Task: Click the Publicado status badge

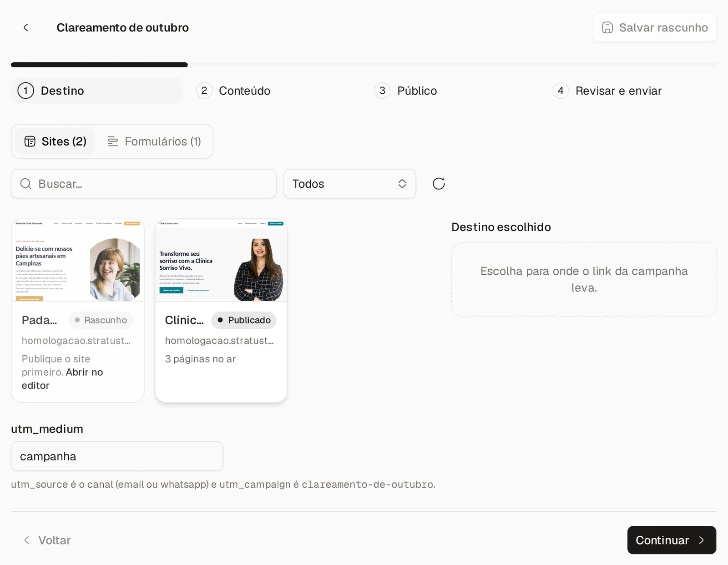Action: point(244,320)
